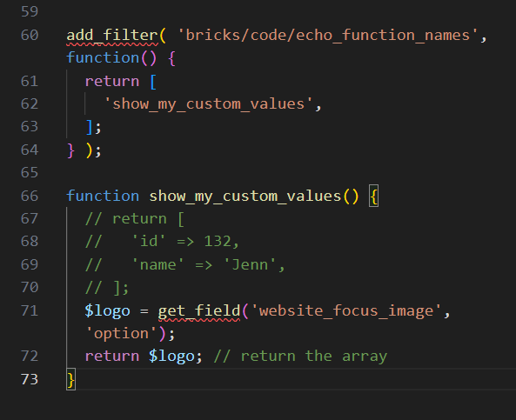
Task: Click line number 73 in gutter
Action: (x=30, y=379)
